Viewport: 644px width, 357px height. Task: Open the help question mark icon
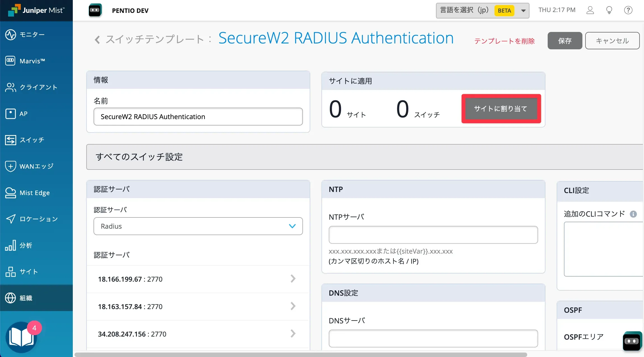pos(628,10)
